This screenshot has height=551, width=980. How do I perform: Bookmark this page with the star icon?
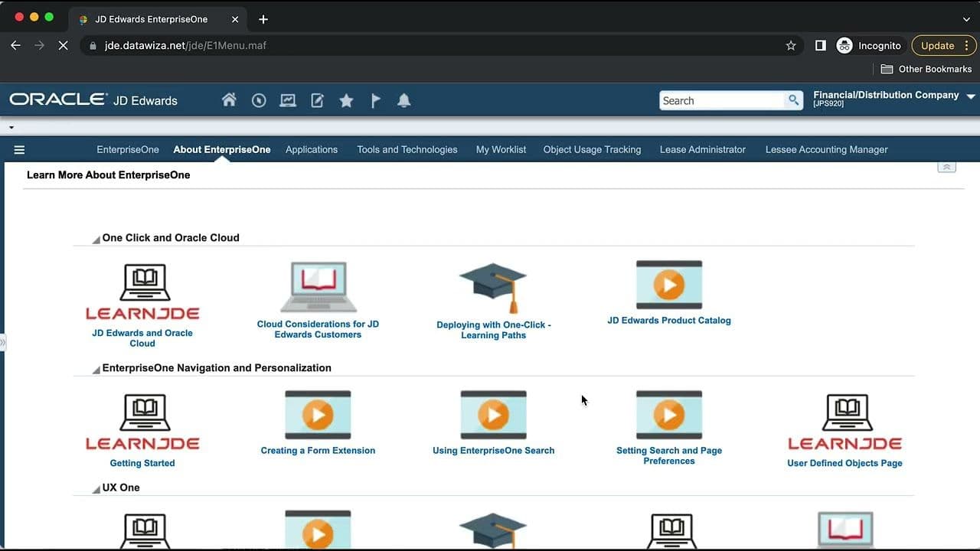coord(791,46)
